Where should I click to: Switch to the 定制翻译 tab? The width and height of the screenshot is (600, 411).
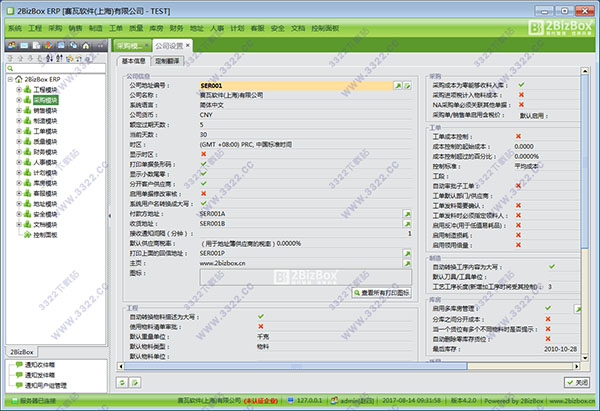pyautogui.click(x=167, y=61)
